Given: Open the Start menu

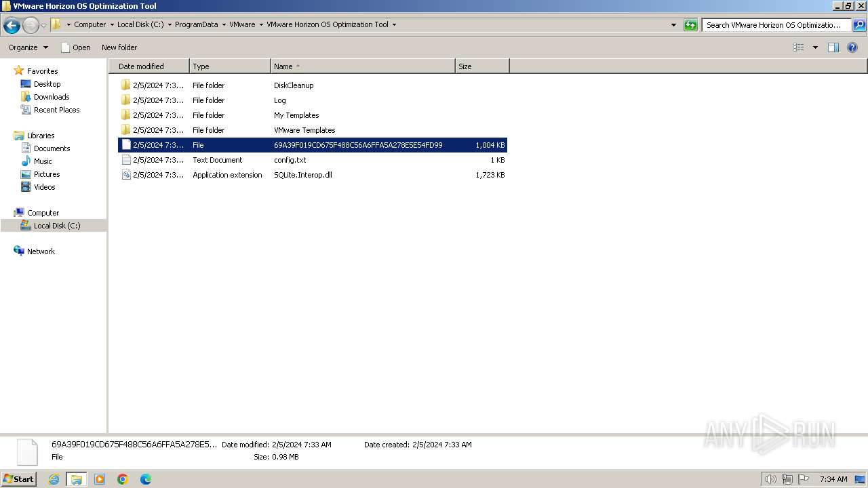Looking at the screenshot, I should pos(18,479).
